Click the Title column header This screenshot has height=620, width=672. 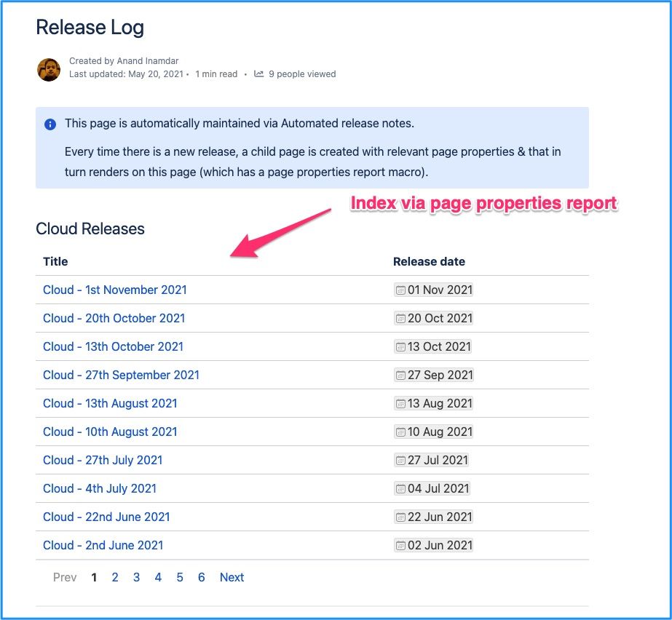(55, 261)
